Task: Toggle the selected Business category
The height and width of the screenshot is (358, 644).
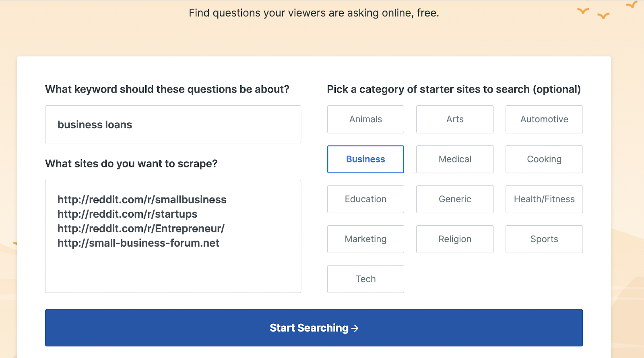Action: pos(365,159)
